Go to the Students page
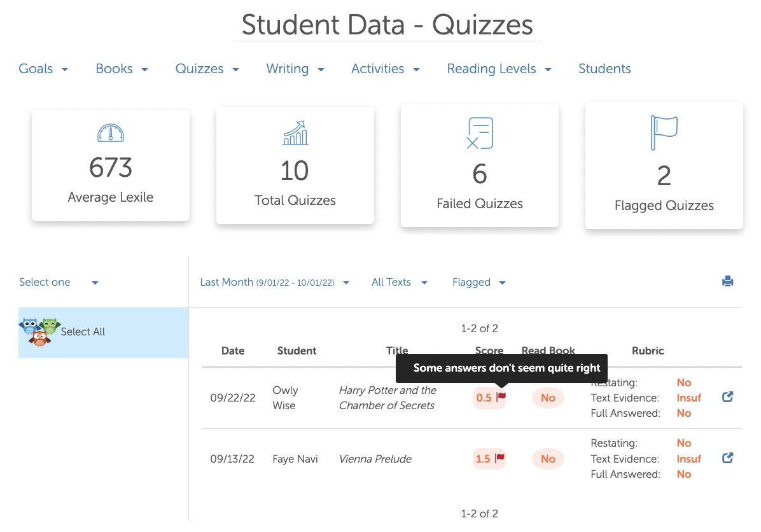The height and width of the screenshot is (532, 761). [x=604, y=69]
